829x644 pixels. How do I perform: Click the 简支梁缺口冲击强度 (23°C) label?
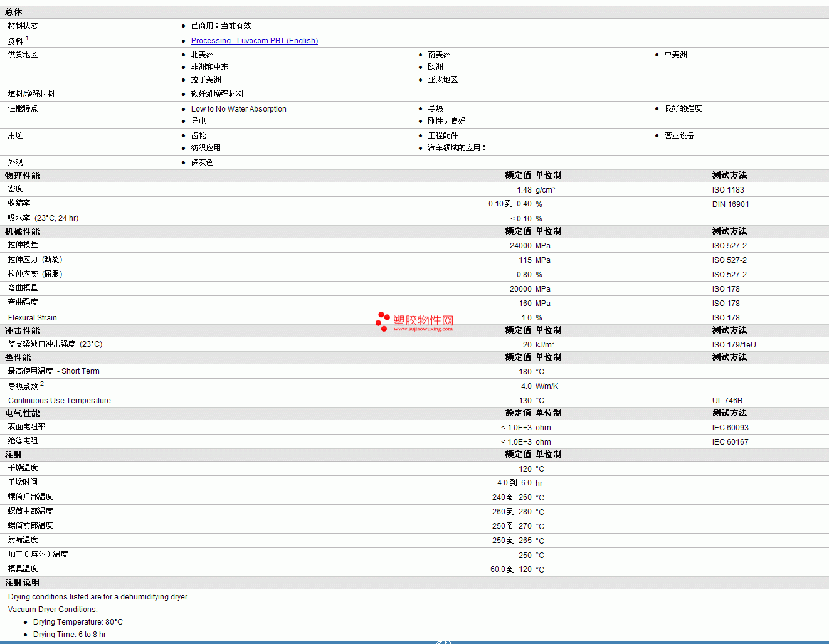tap(55, 344)
